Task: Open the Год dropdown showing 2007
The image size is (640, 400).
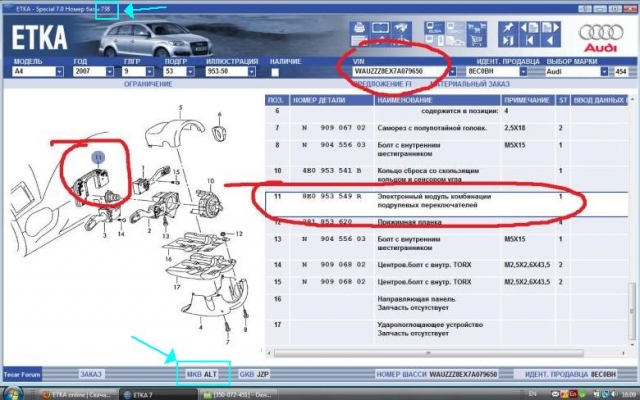Action: [x=109, y=71]
